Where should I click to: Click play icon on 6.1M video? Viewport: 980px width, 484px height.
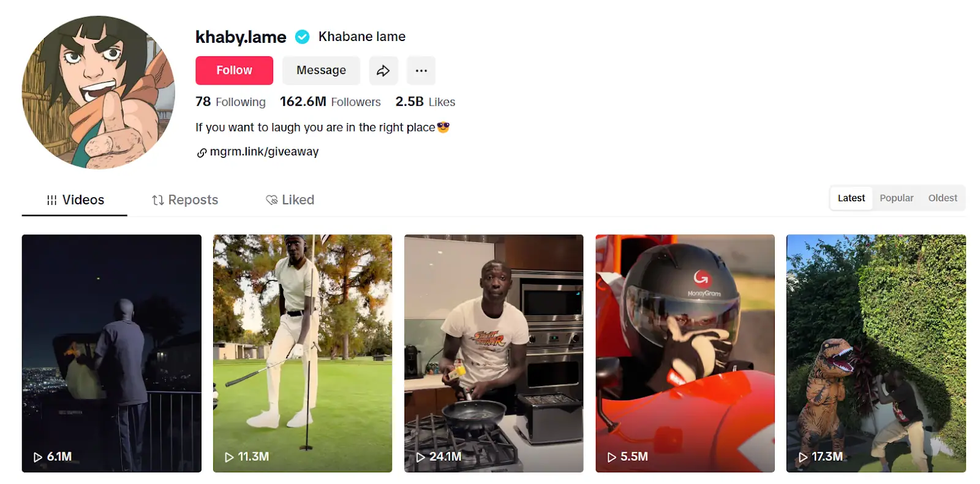(x=38, y=457)
